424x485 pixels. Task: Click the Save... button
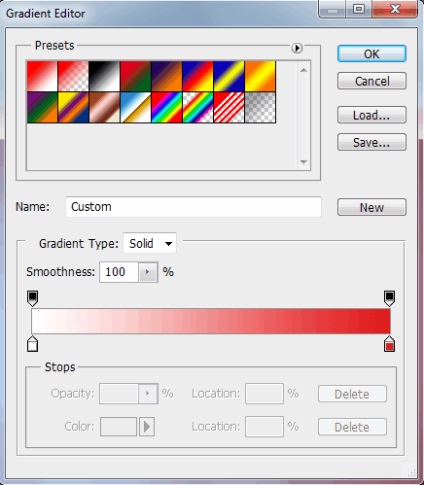pos(372,142)
